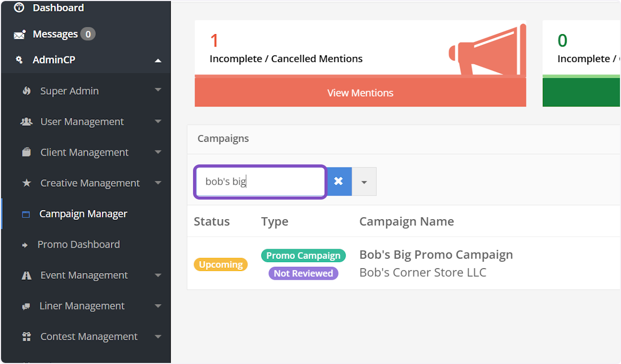Open Promo Dashboard from the sidebar menu
This screenshot has height=364, width=621.
point(79,244)
